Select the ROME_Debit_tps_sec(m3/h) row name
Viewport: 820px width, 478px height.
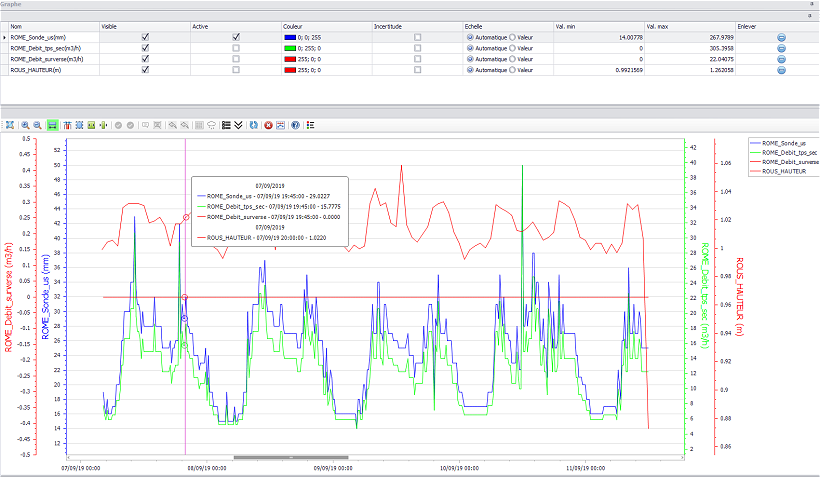pyautogui.click(x=44, y=47)
